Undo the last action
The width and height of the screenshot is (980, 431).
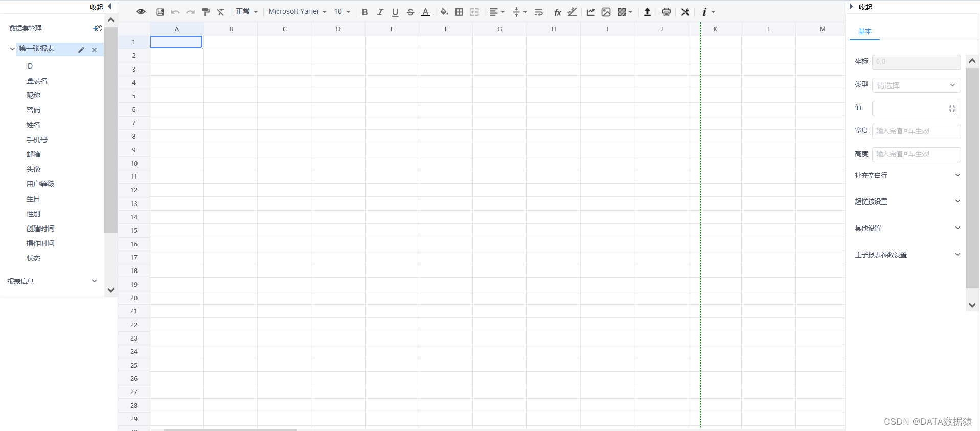175,12
